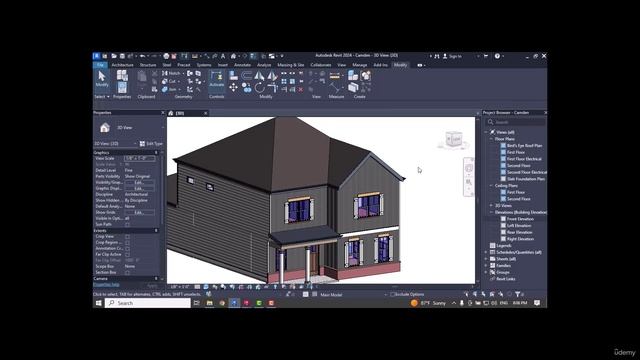Click the Edit Type button
The height and width of the screenshot is (360, 640).
point(151,144)
